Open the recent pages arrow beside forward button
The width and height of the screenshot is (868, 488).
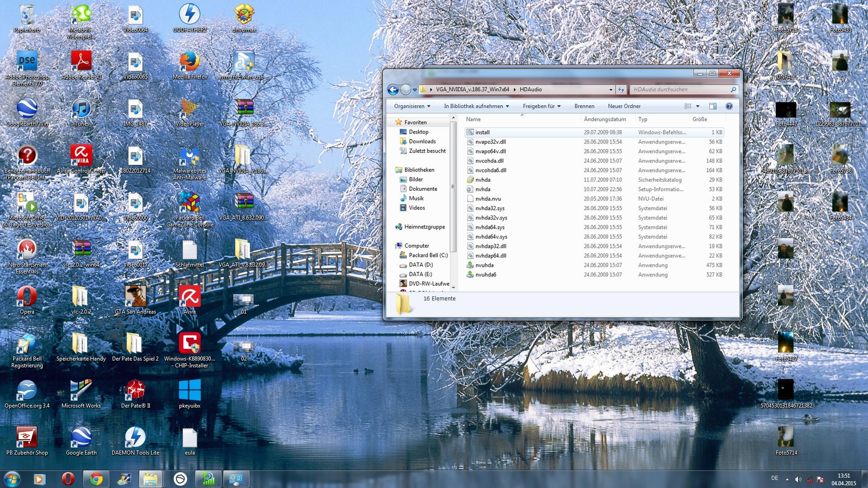(x=414, y=90)
